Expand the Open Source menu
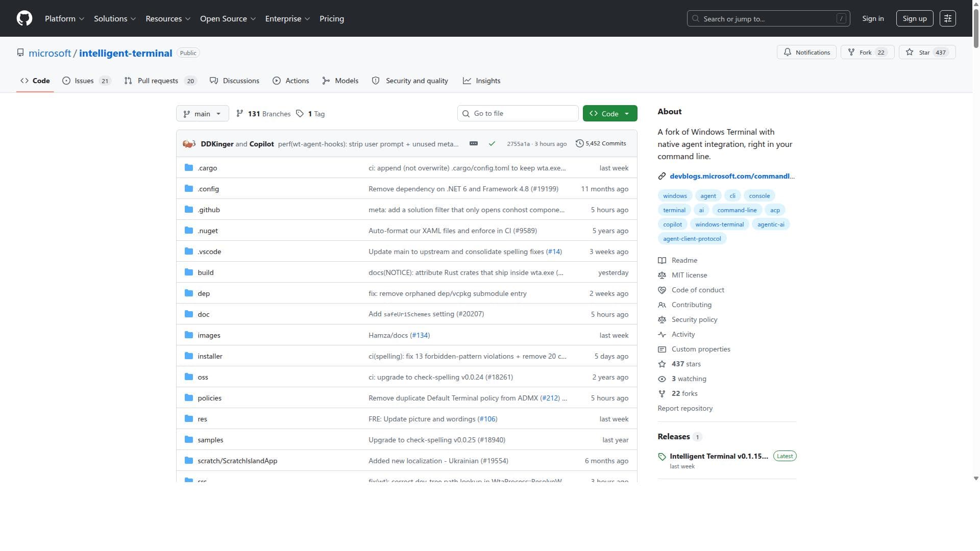The height and width of the screenshot is (551, 980). pyautogui.click(x=228, y=18)
